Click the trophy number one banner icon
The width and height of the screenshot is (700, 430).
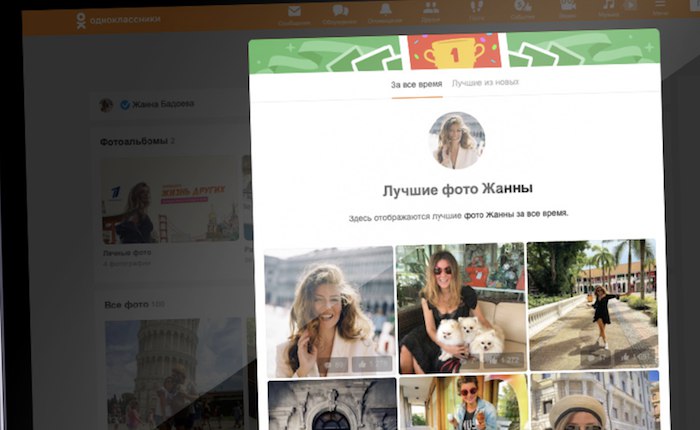[454, 53]
